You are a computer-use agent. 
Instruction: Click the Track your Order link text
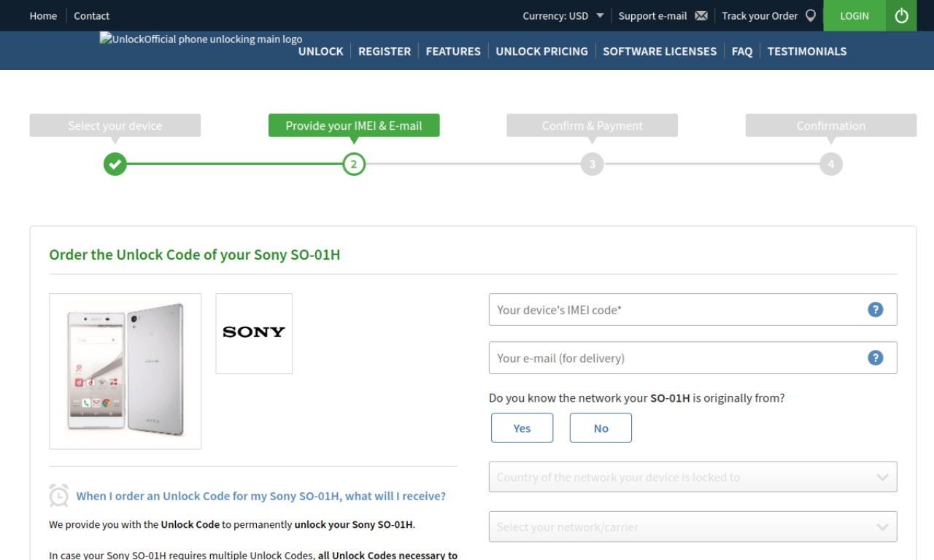tap(760, 15)
